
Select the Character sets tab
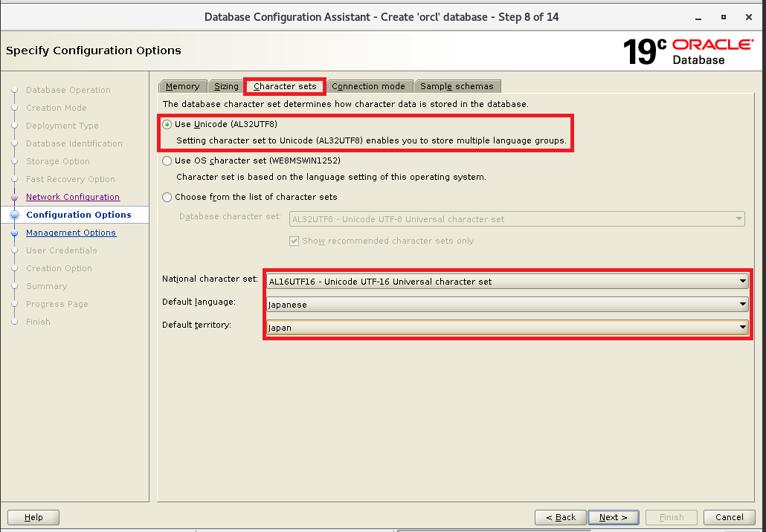click(285, 86)
